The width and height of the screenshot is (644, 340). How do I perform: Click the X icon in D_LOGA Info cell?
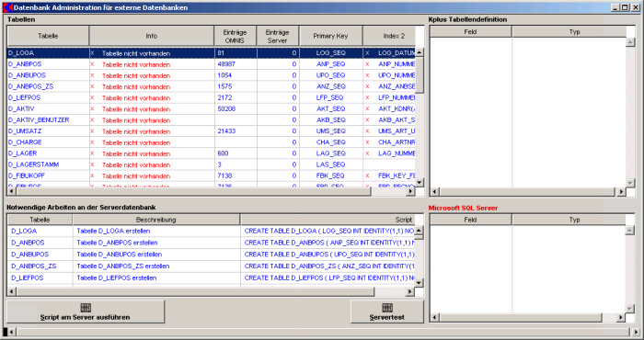[x=92, y=53]
